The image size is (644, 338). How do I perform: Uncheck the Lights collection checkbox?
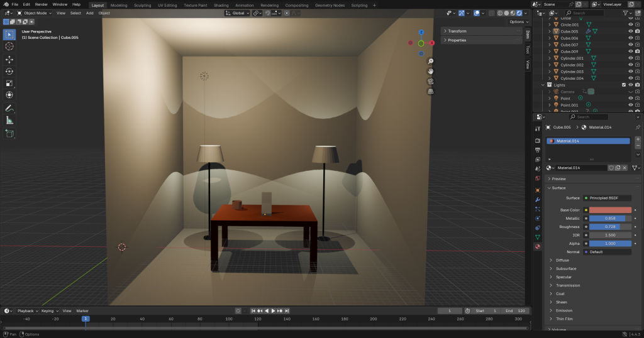click(x=623, y=85)
